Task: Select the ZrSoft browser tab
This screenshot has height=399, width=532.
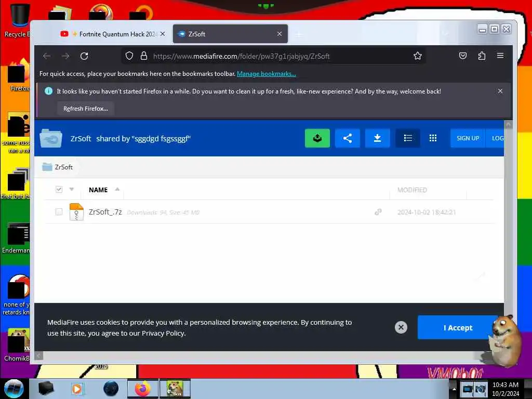Action: [x=230, y=34]
